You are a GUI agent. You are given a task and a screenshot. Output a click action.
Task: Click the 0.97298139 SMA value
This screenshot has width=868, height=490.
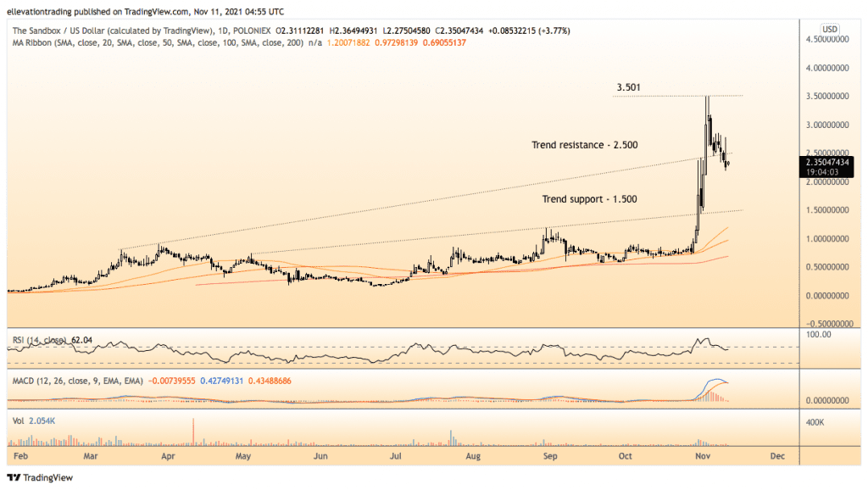(x=396, y=42)
